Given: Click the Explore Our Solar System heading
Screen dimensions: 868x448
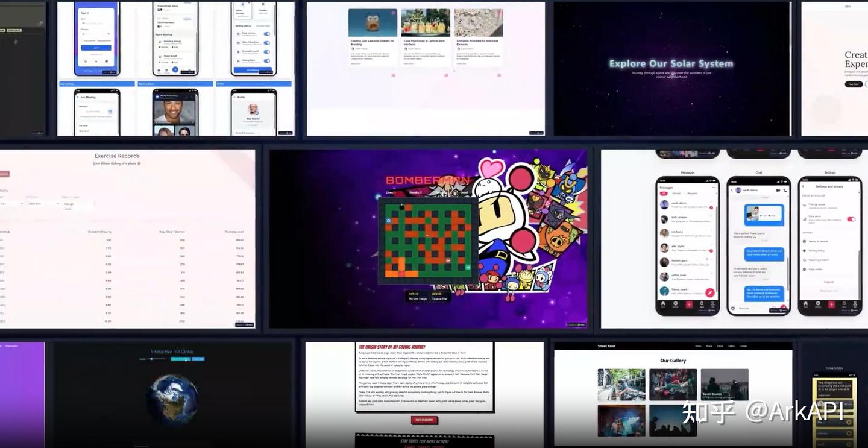Looking at the screenshot, I should 671,63.
